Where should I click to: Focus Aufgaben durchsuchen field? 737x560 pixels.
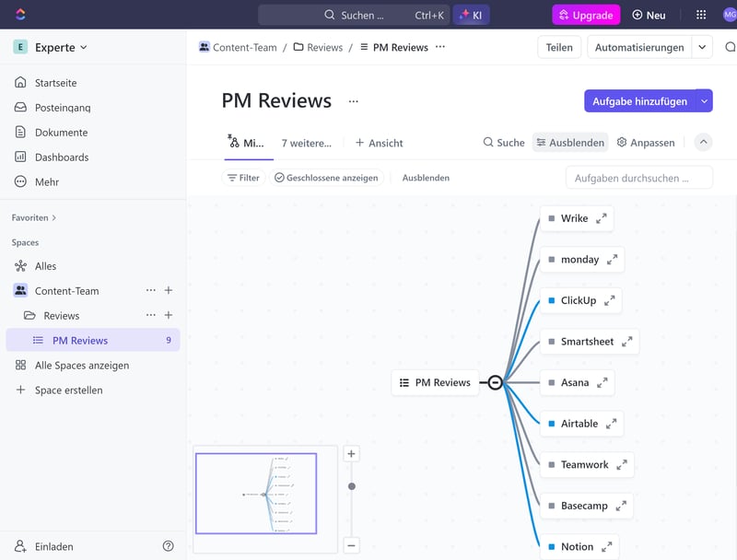pos(638,178)
